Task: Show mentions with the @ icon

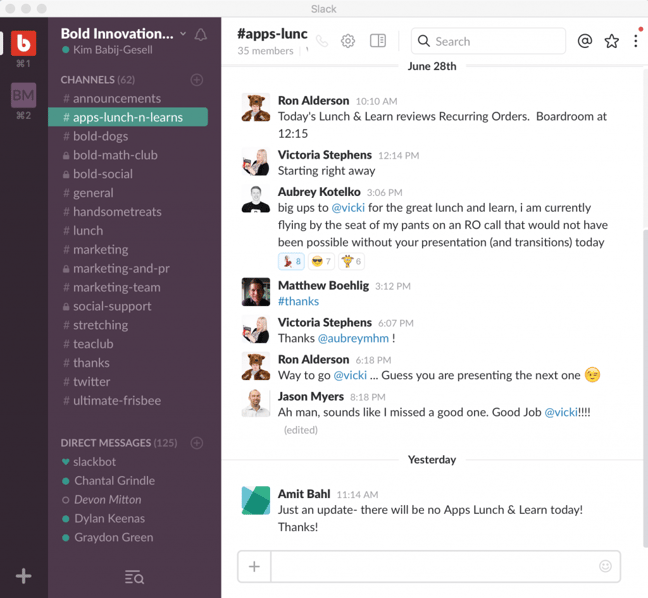Action: 585,41
